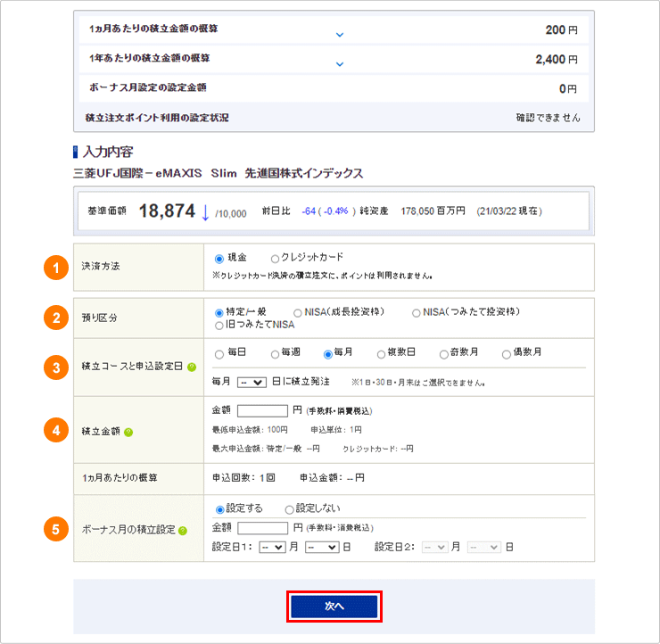The width and height of the screenshot is (660, 644).
Task: Select 毎日 accumulation course
Action: [x=219, y=354]
